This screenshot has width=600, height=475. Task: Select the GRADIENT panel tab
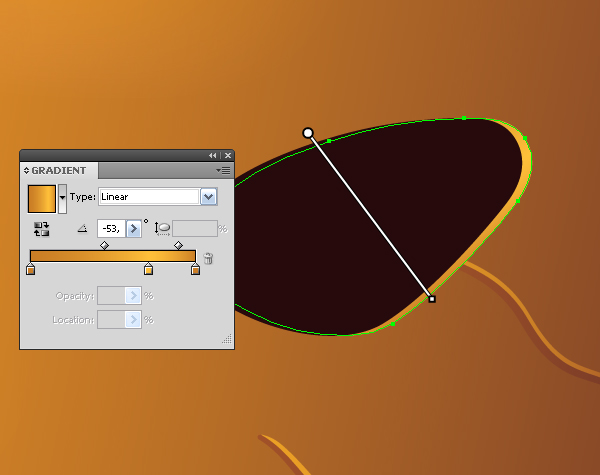point(59,170)
